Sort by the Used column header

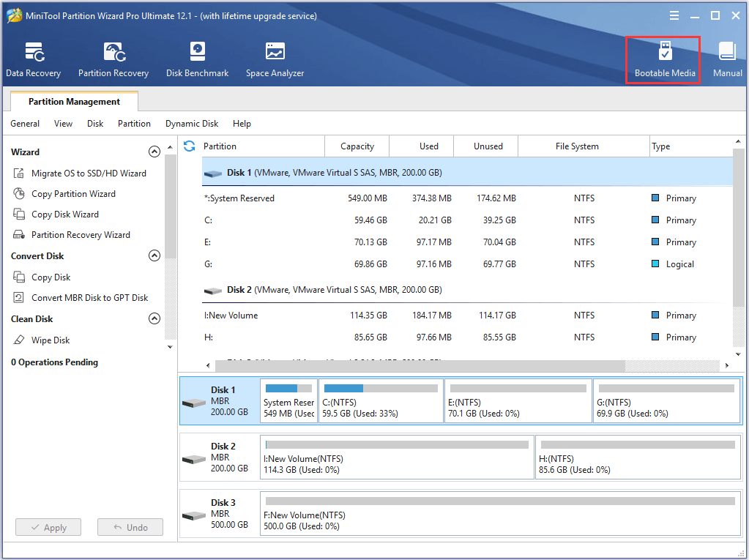click(x=421, y=146)
